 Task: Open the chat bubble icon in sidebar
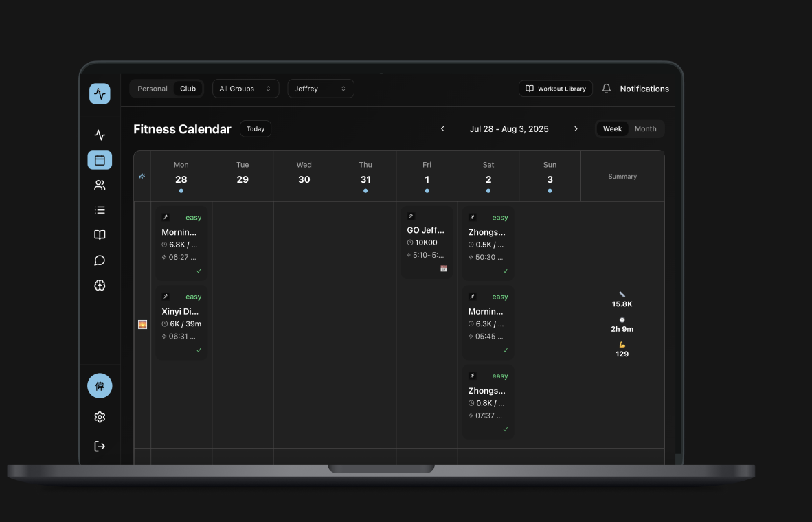click(x=100, y=260)
